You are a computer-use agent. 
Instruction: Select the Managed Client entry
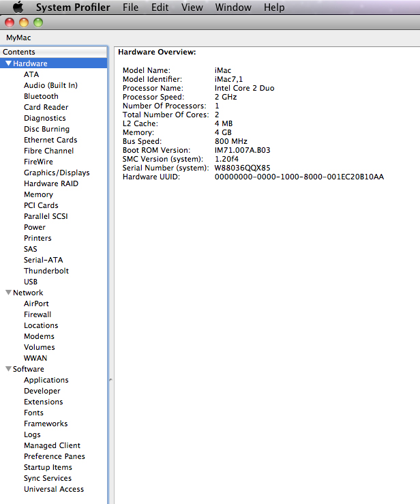[x=52, y=445]
